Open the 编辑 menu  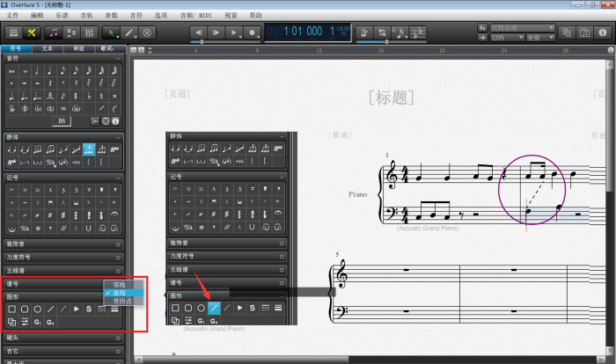coord(37,15)
